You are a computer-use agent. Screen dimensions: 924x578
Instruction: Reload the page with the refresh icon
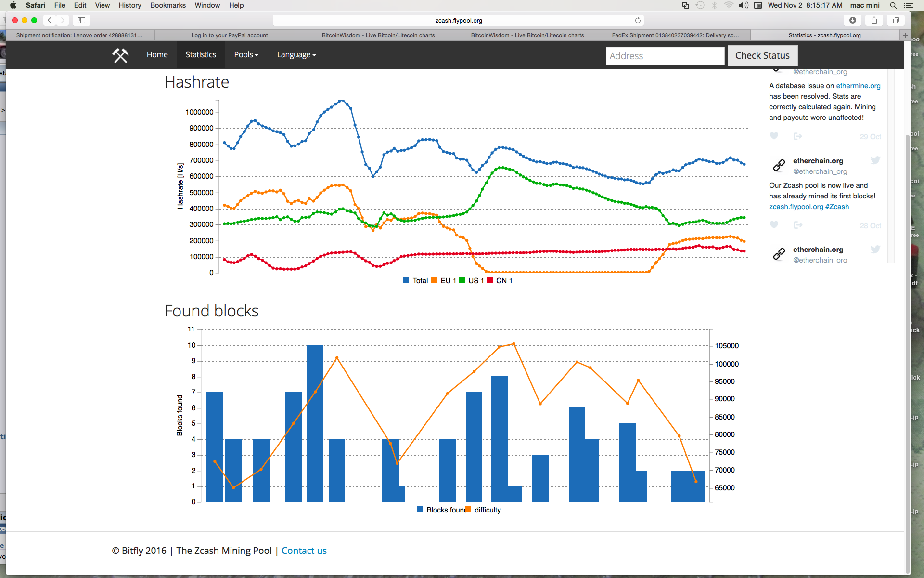point(638,20)
